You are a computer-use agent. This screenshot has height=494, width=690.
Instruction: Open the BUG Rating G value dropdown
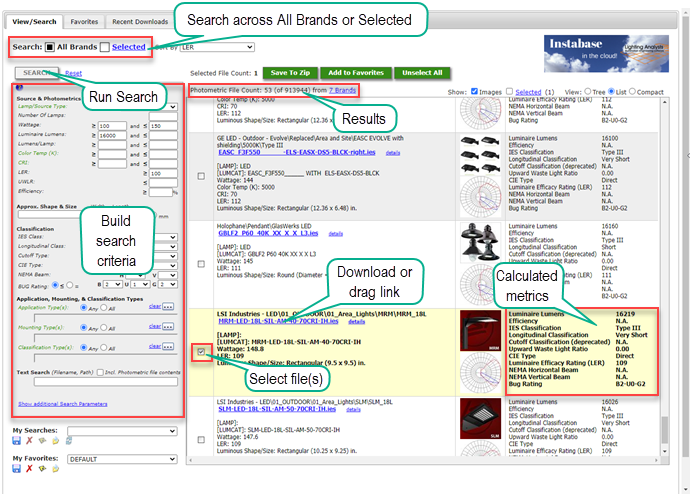[168, 285]
